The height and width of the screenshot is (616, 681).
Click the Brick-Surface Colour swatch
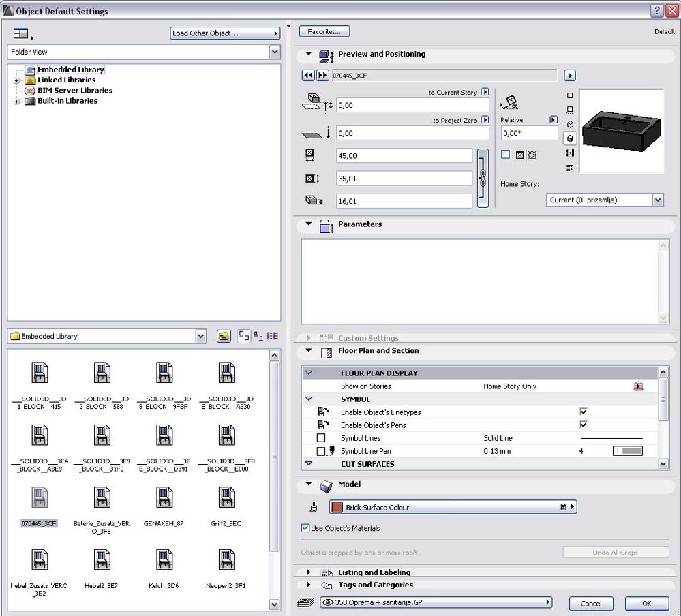(337, 508)
